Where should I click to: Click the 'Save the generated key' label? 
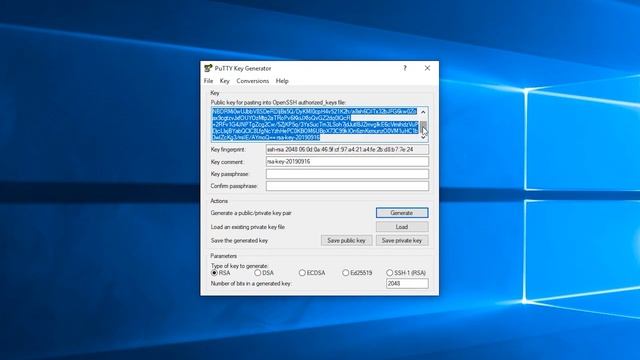239,241
